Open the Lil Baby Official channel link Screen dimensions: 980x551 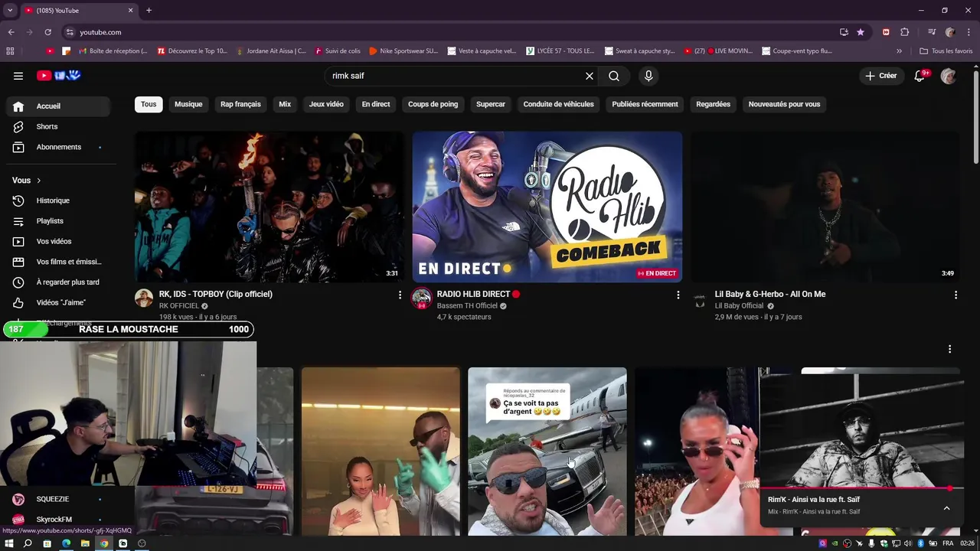point(740,306)
